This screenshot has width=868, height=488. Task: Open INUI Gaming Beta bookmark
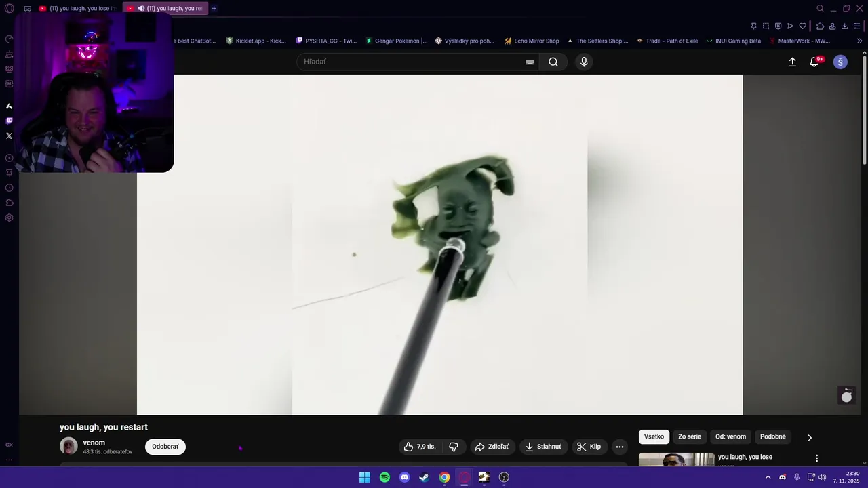(733, 41)
